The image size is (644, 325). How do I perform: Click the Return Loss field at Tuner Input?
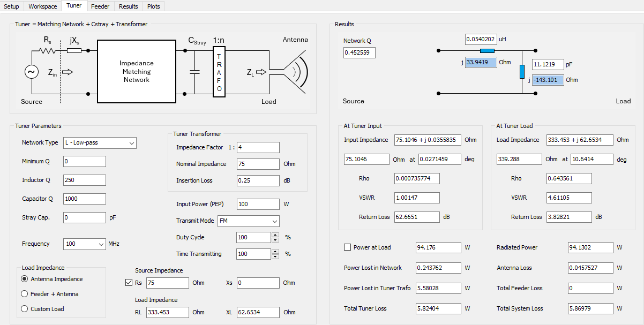click(417, 217)
